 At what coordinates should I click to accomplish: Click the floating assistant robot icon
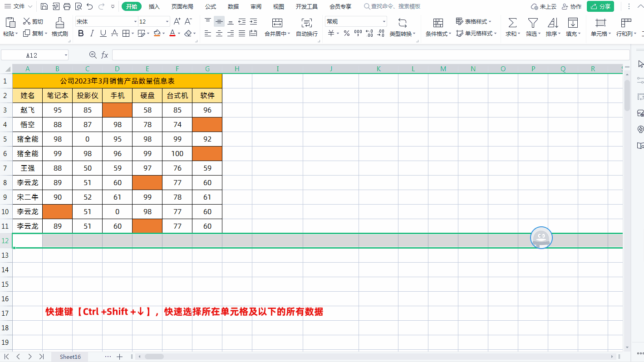pyautogui.click(x=541, y=238)
